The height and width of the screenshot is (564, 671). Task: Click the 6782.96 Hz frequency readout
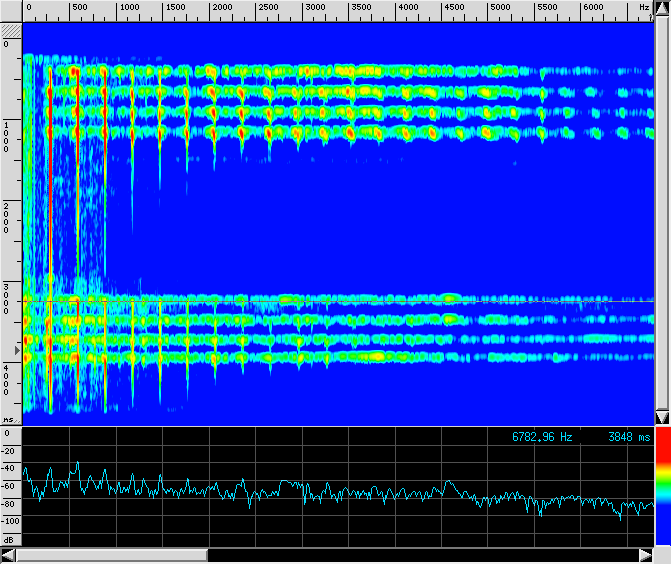pos(542,437)
